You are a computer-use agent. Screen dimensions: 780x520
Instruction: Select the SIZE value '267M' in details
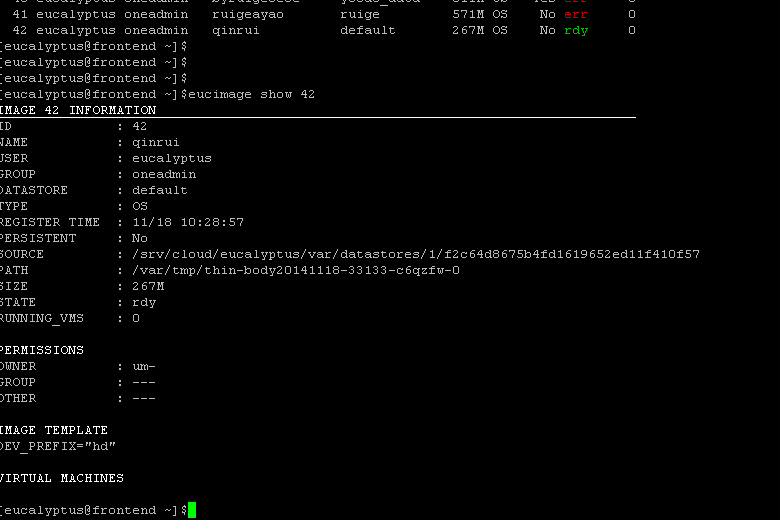[x=148, y=286]
